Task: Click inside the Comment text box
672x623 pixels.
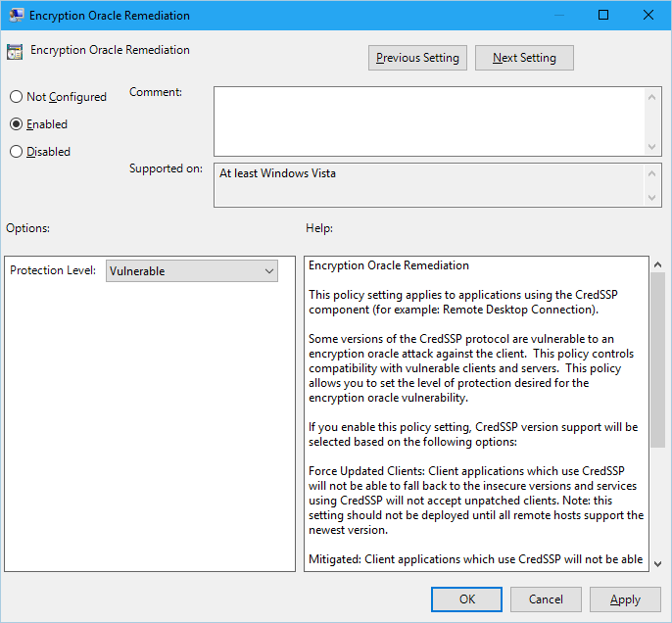Action: pyautogui.click(x=429, y=121)
